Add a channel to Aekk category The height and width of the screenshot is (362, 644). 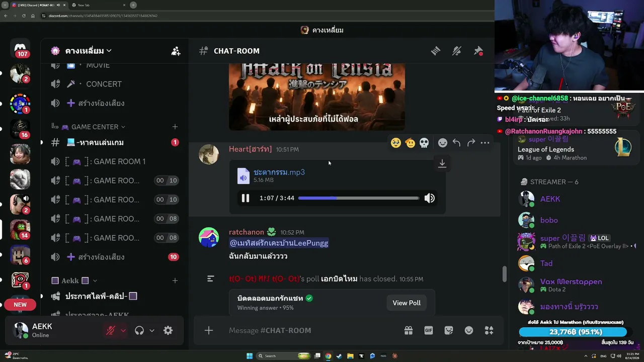pos(175,281)
